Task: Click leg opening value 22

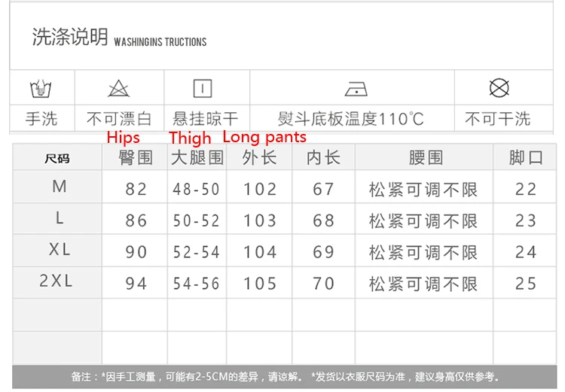Action: [x=526, y=190]
